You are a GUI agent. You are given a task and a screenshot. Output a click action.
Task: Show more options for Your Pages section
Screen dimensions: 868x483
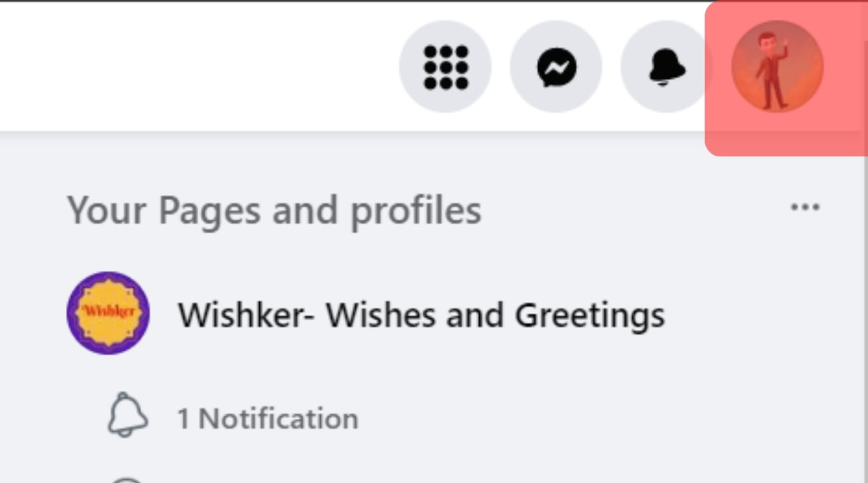pyautogui.click(x=804, y=207)
